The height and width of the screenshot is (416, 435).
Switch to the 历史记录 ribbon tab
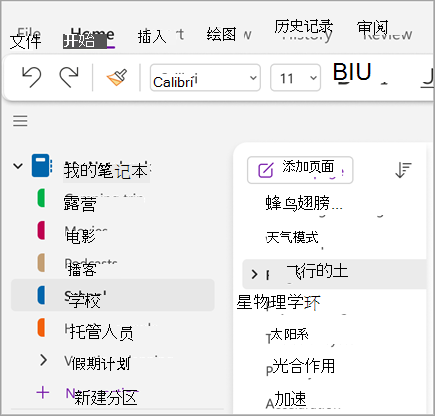coord(304,27)
